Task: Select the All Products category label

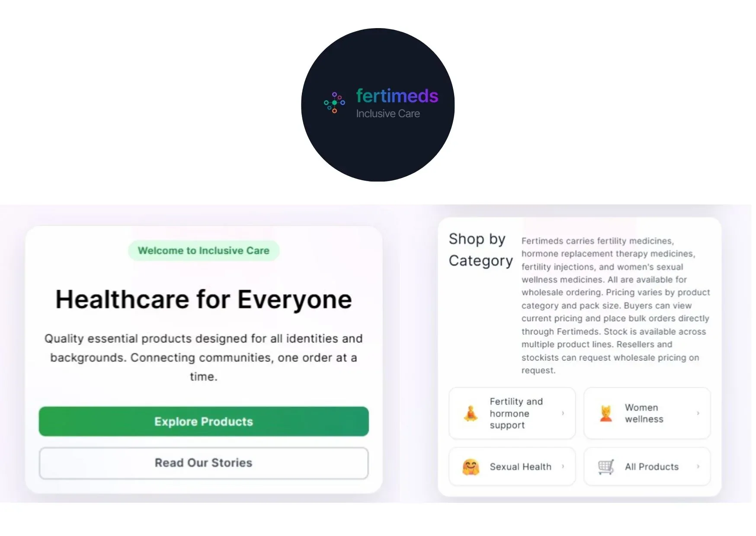Action: click(x=651, y=467)
